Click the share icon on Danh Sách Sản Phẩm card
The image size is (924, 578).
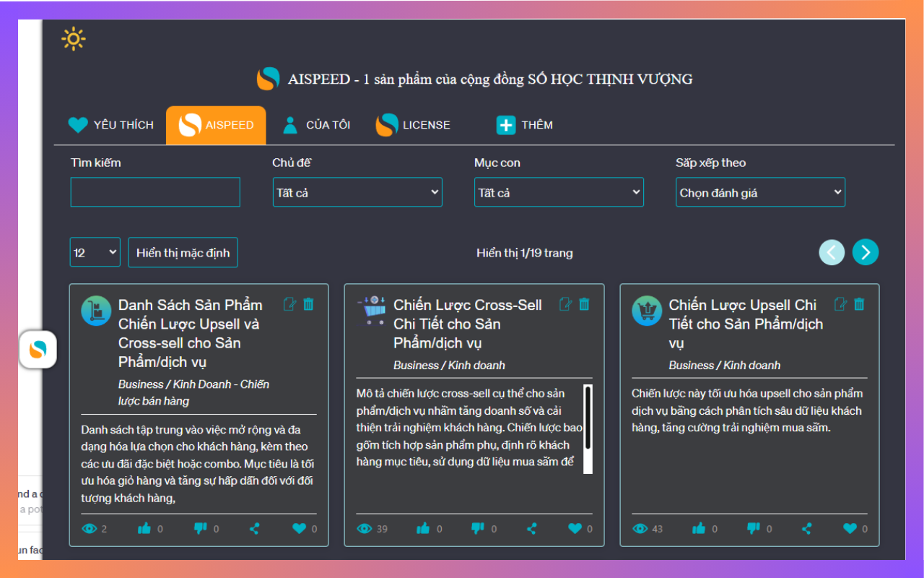coord(254,528)
